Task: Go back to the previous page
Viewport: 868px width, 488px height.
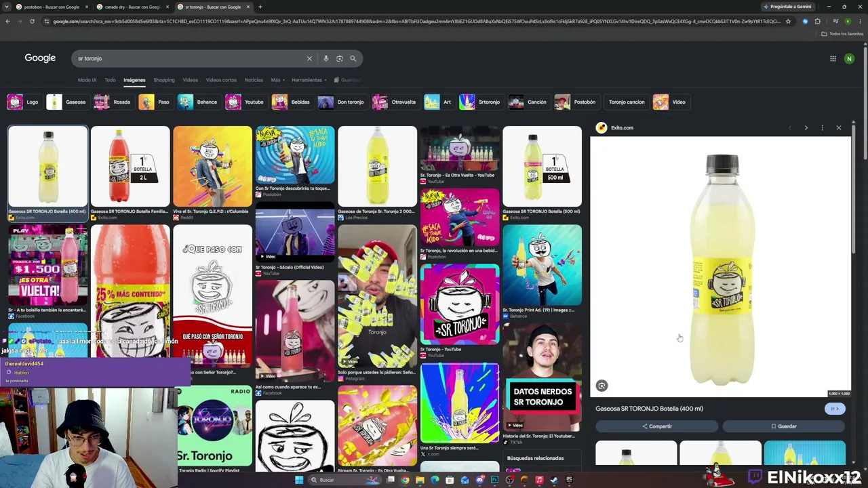Action: tap(7, 21)
